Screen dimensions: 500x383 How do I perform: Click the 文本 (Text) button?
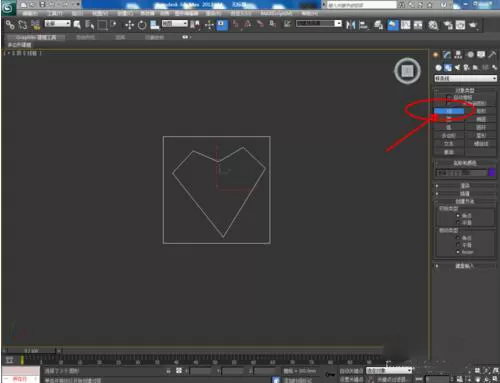[x=449, y=144]
